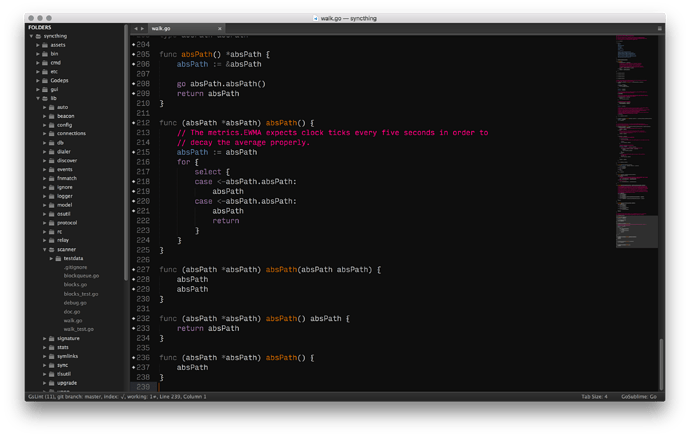This screenshot has height=437, width=690.
Task: Click the config folder icon
Action: pyautogui.click(x=51, y=125)
